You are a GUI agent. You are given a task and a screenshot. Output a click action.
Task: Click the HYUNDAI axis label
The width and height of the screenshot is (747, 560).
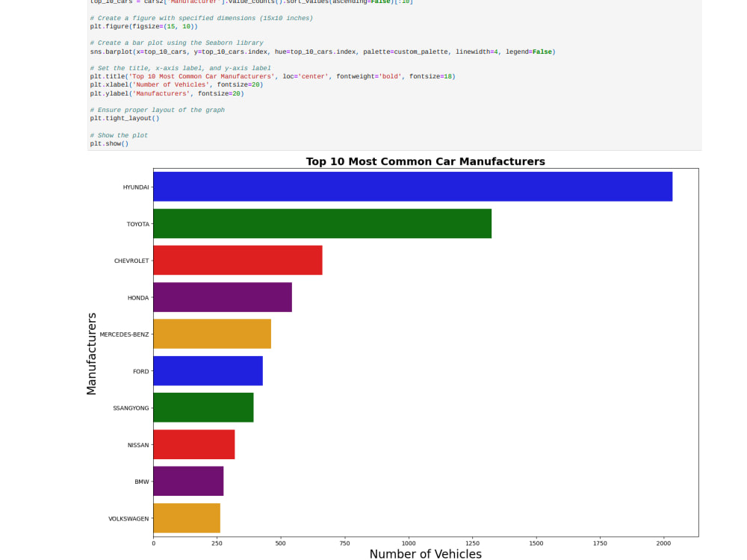click(x=136, y=187)
